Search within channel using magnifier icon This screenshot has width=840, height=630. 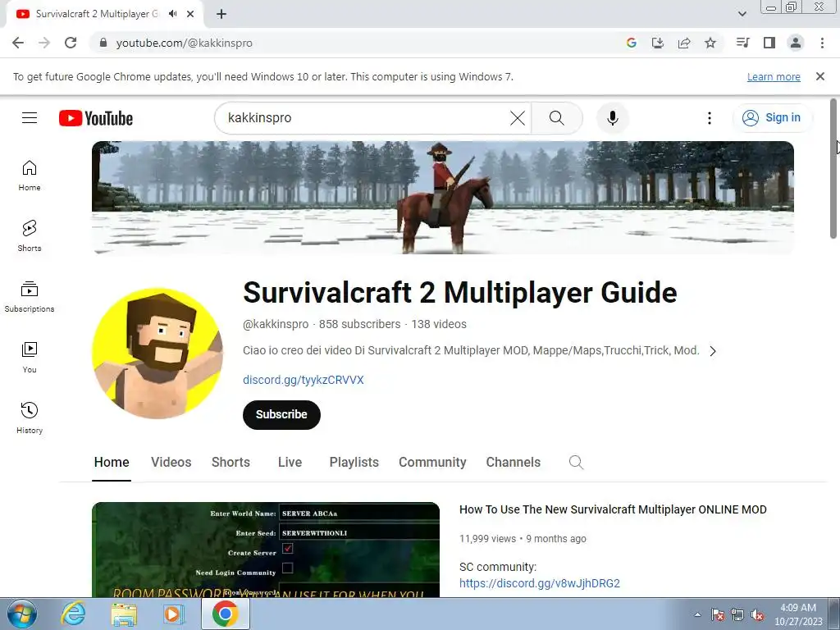[x=576, y=463]
